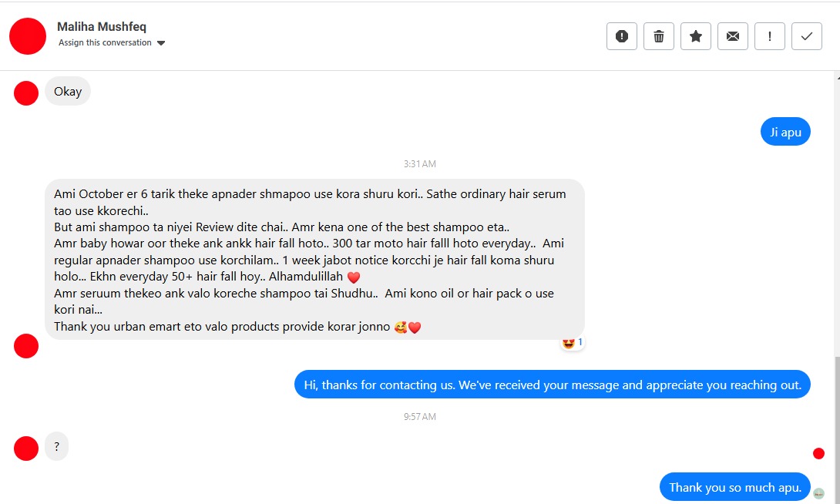
Task: Select the "Thank you so much apu." bubble
Action: point(734,487)
